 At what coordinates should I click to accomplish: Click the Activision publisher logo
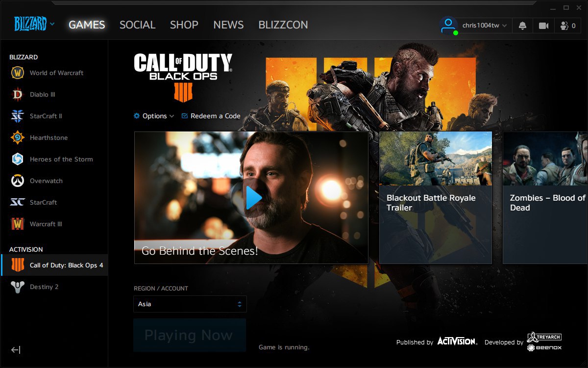pyautogui.click(x=457, y=341)
